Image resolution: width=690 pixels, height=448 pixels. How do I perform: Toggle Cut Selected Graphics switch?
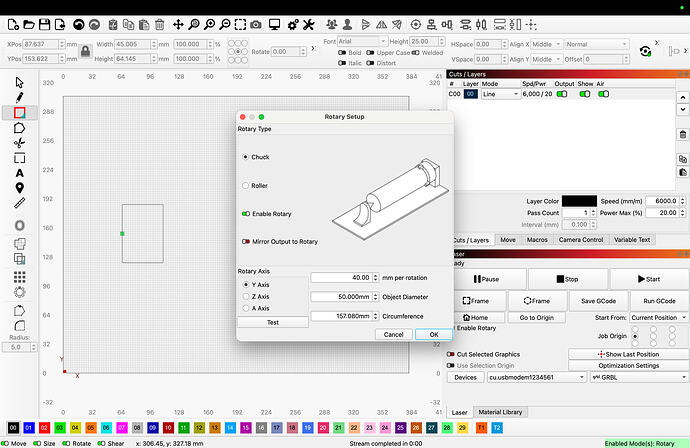(451, 354)
